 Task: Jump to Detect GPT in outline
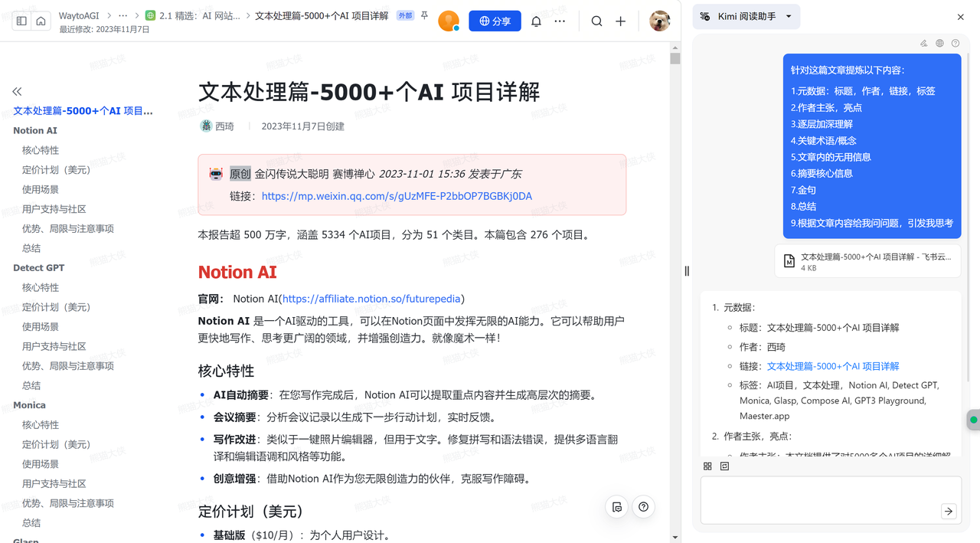point(39,268)
